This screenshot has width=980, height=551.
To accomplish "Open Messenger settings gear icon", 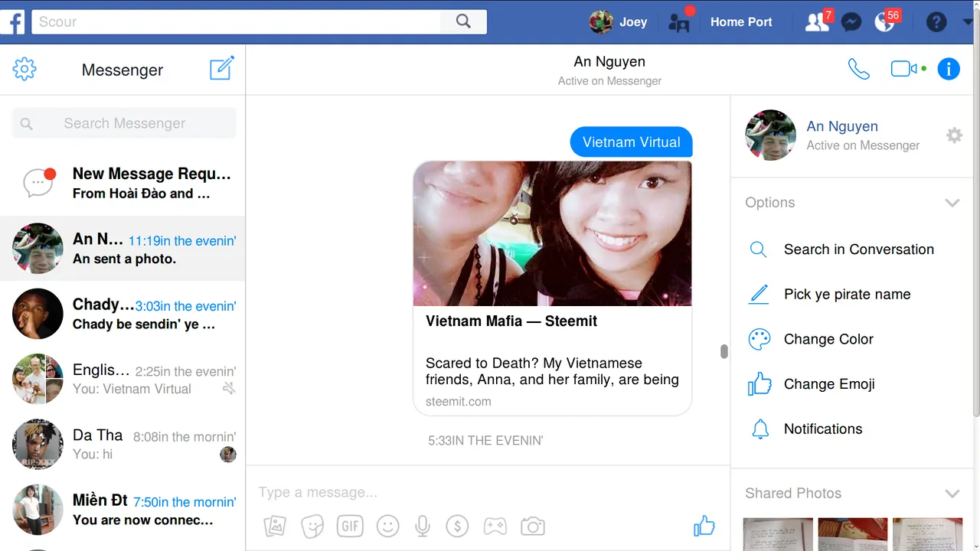I will point(24,69).
